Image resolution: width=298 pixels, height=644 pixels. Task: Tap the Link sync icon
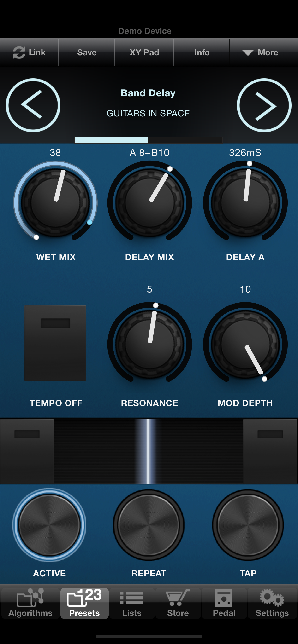pyautogui.click(x=19, y=52)
